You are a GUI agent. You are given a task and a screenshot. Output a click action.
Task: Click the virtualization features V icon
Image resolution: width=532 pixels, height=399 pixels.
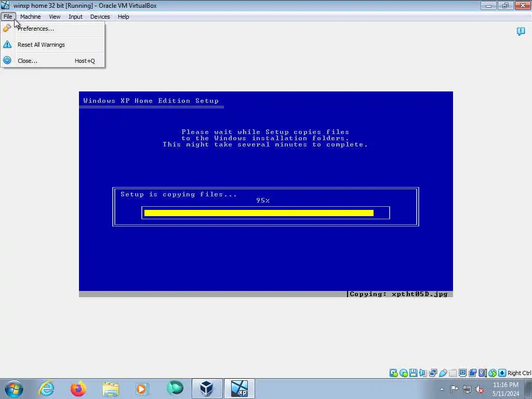pyautogui.click(x=482, y=373)
